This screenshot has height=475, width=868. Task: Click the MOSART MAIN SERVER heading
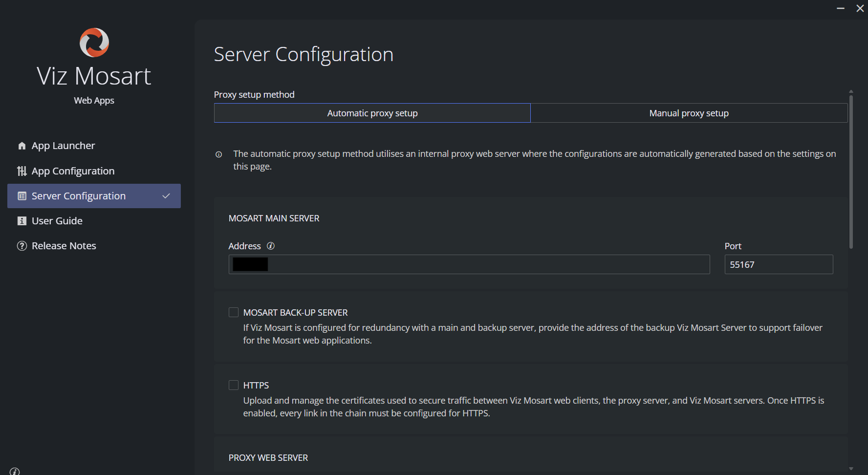[x=274, y=218]
